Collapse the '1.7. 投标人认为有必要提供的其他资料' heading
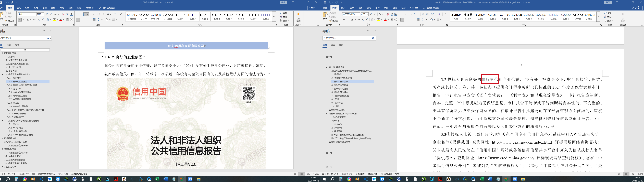The image size is (644, 182). coord(3,121)
